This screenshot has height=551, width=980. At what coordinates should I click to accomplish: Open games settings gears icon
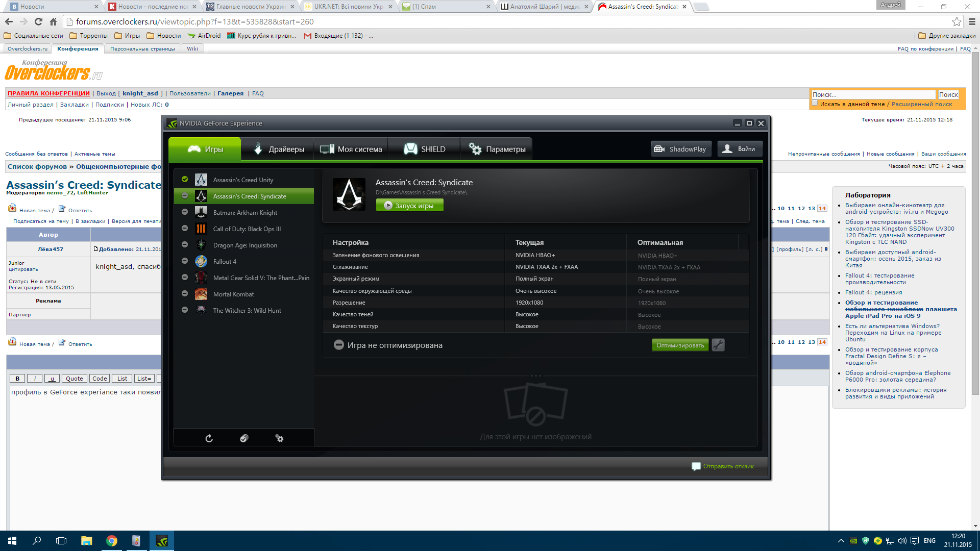click(279, 438)
